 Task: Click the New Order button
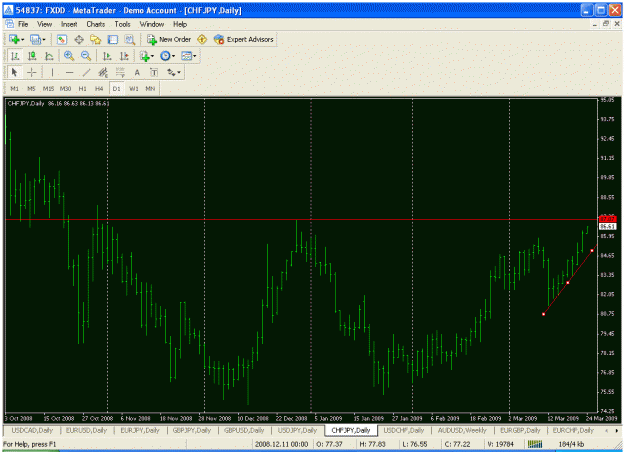click(x=169, y=39)
